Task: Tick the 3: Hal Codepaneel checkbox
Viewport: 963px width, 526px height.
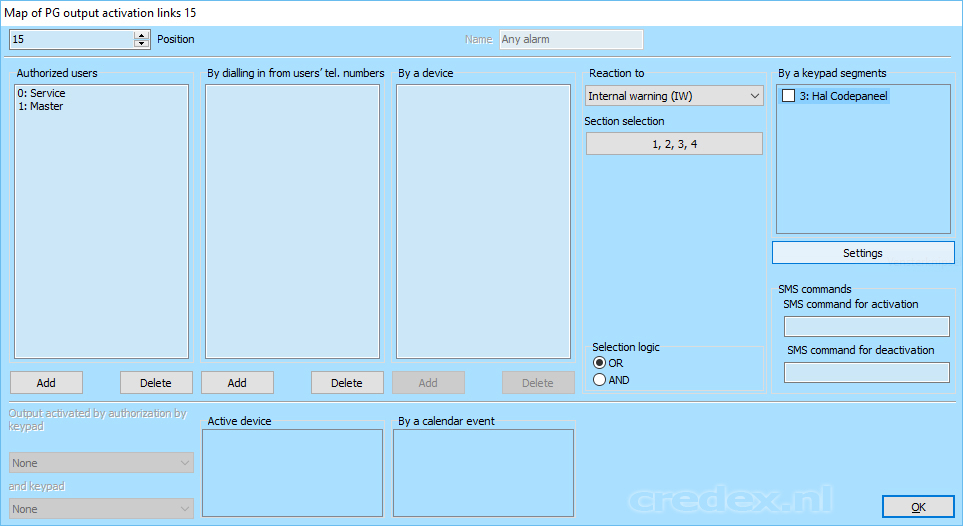Action: click(789, 96)
